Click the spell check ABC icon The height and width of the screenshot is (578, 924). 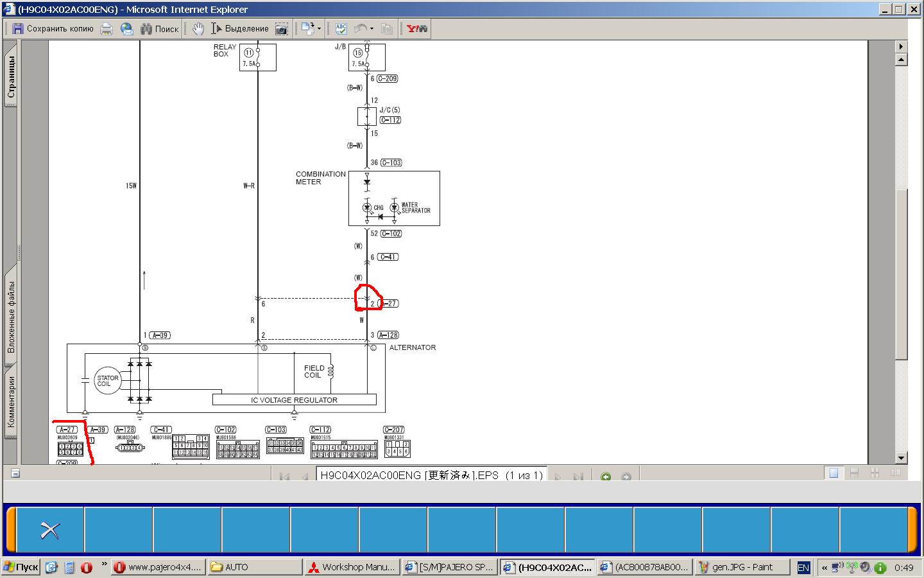point(341,29)
